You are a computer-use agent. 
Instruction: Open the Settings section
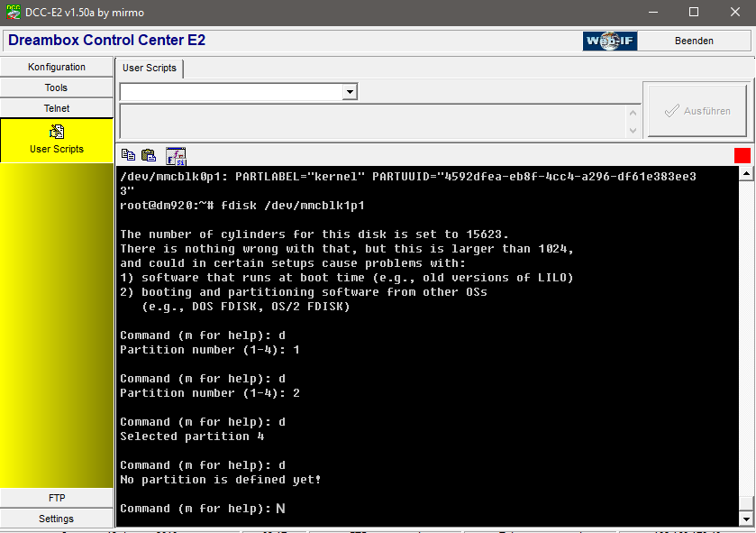pos(57,519)
